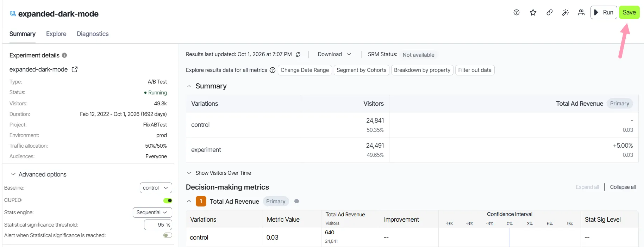Click the Primary tag in Summary header

click(x=620, y=104)
